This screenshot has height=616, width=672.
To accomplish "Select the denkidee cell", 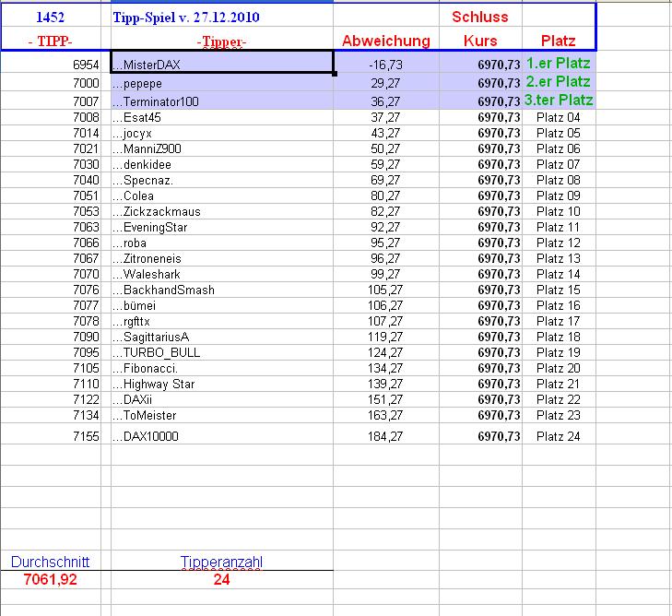I will coord(222,165).
